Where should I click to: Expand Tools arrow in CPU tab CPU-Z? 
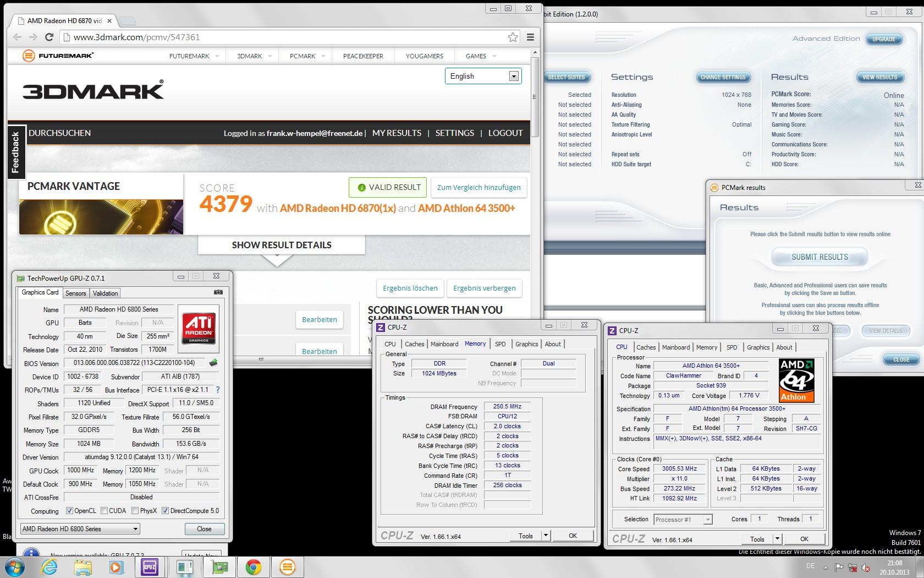click(777, 539)
